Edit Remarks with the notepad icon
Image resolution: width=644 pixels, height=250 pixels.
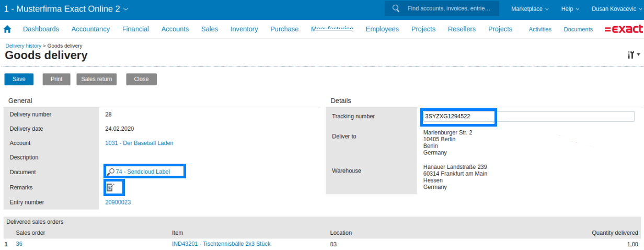[110, 187]
